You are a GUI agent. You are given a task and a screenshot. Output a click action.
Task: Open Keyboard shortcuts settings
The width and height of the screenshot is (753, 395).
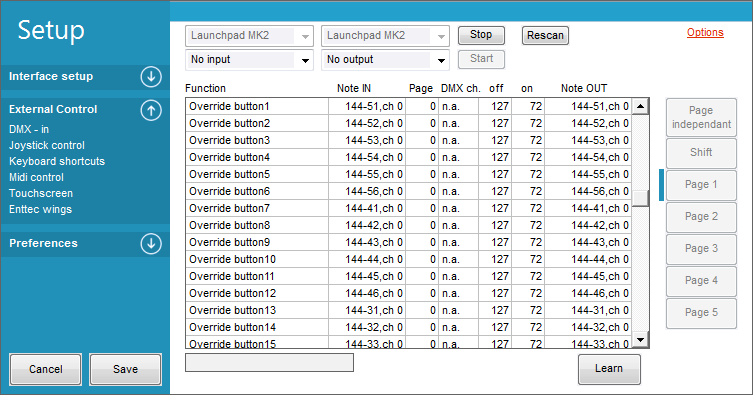[x=57, y=161]
